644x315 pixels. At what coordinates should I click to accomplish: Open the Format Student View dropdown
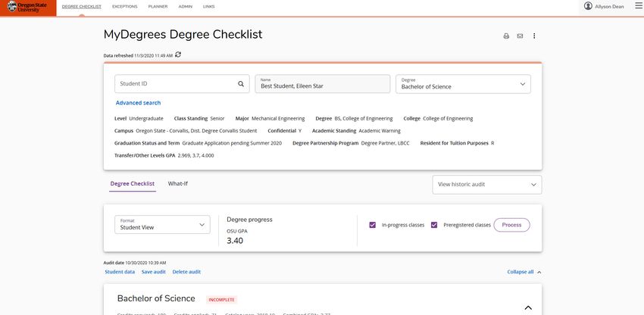162,225
